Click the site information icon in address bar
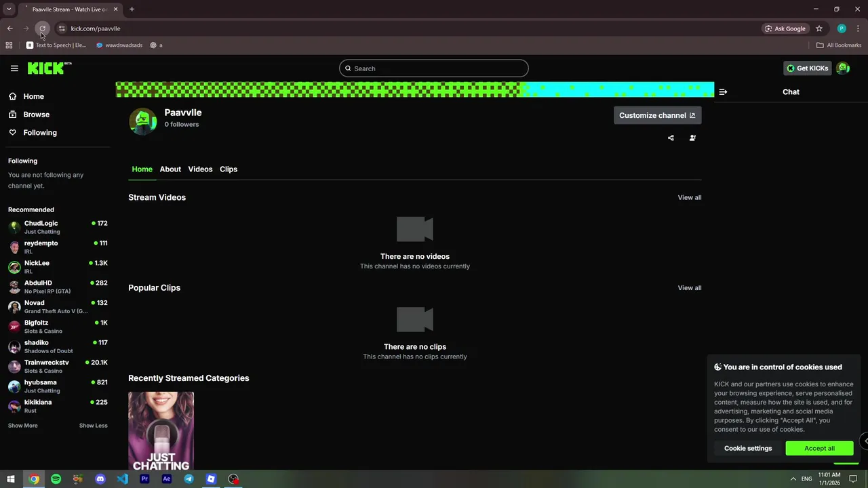The height and width of the screenshot is (488, 868). (62, 28)
